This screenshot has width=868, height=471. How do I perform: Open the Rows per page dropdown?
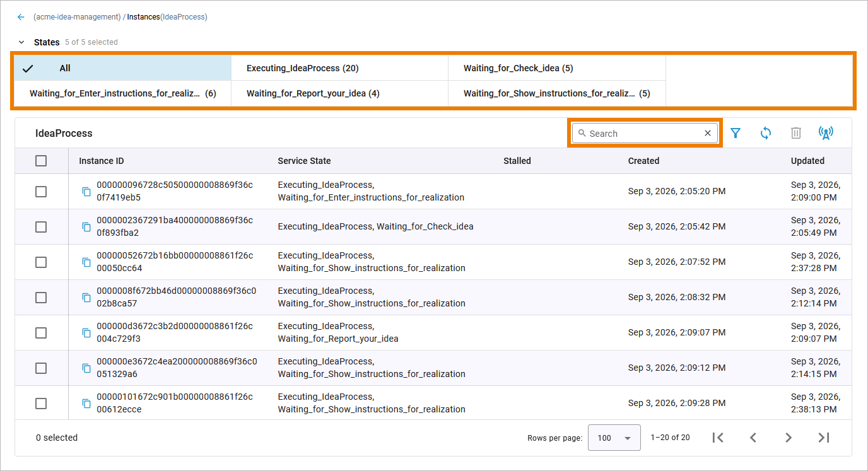click(x=614, y=438)
